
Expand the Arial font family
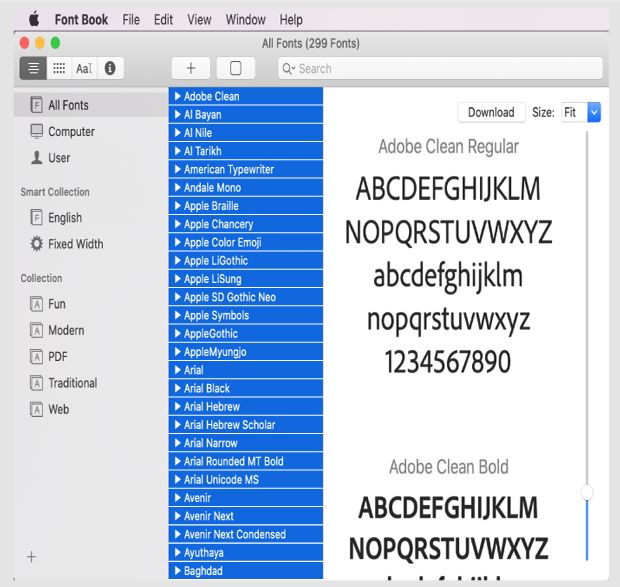178,370
